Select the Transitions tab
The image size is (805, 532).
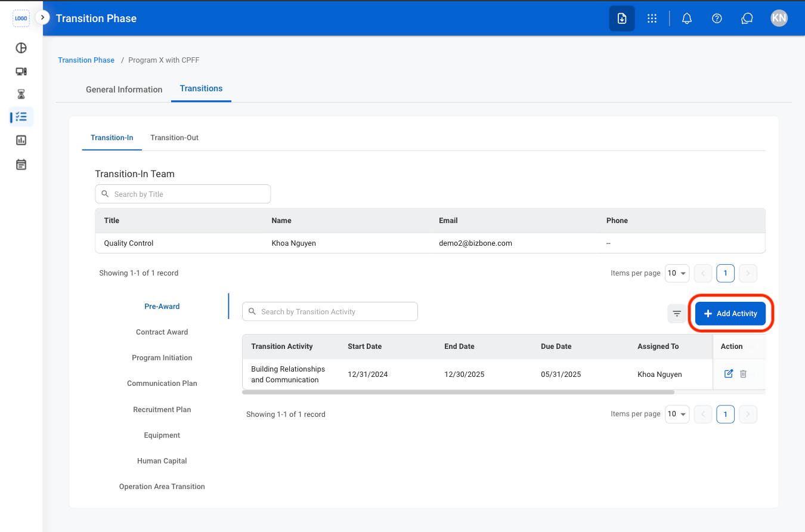tap(201, 88)
